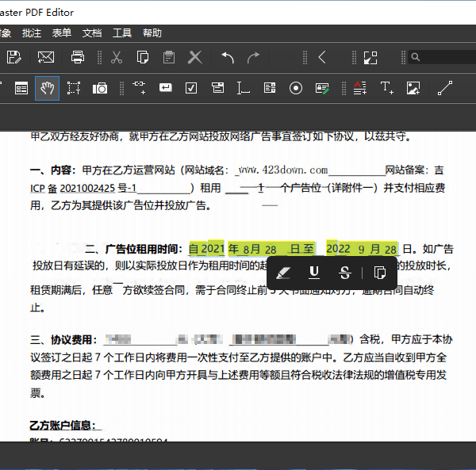Underline selected text via floating toolbar
This screenshot has height=470, width=476.
pyautogui.click(x=314, y=273)
